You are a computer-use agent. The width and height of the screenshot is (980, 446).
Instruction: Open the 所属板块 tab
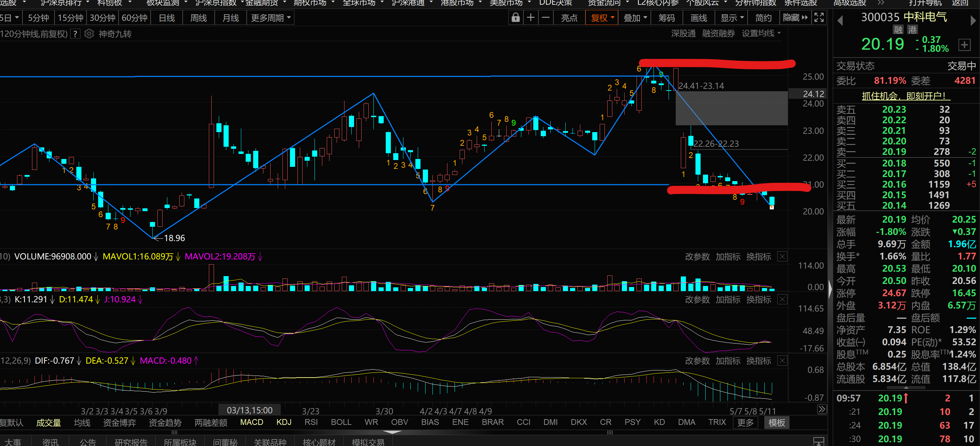180,442
